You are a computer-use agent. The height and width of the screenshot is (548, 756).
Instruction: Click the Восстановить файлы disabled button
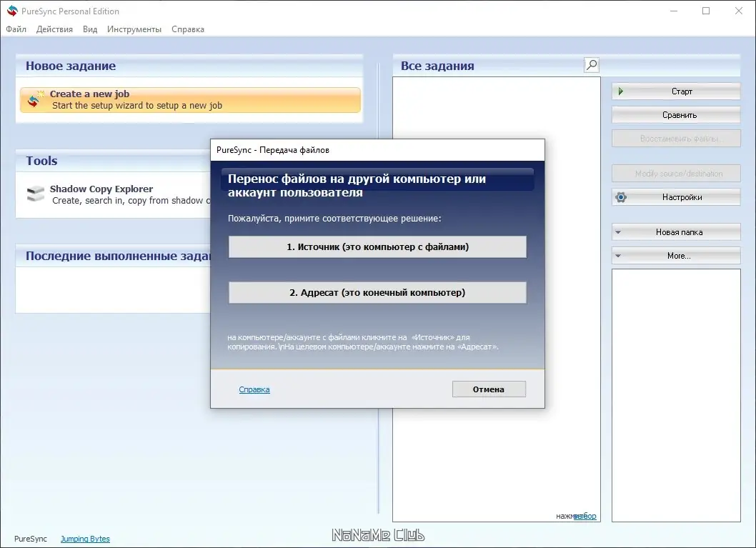[x=676, y=139]
